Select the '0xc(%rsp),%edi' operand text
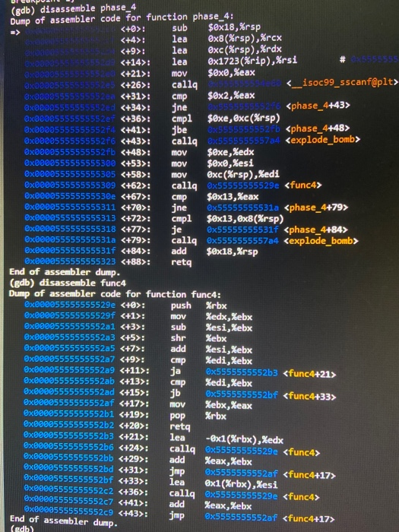Image resolution: width=399 pixels, height=532 pixels. click(243, 174)
